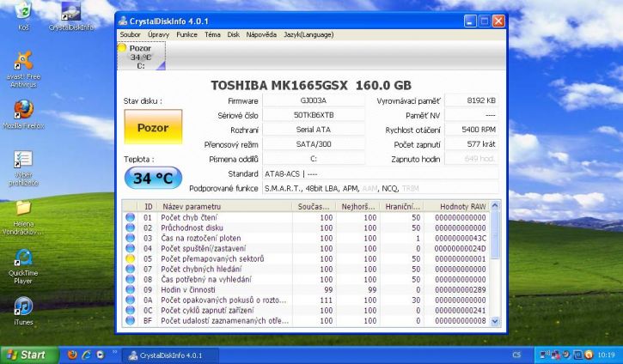Image resolution: width=623 pixels, height=364 pixels.
Task: Click Firefox icon in quick launch bar
Action: pyautogui.click(x=72, y=355)
